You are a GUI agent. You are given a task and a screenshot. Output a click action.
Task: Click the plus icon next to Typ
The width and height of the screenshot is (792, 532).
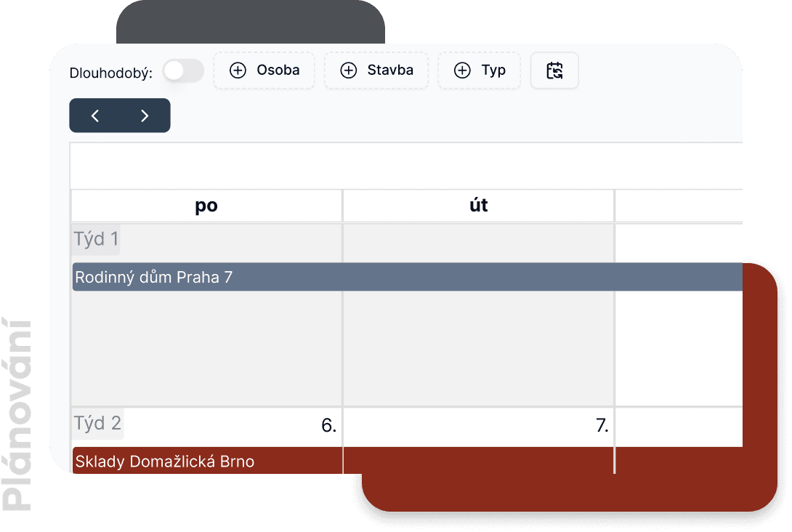point(462,70)
